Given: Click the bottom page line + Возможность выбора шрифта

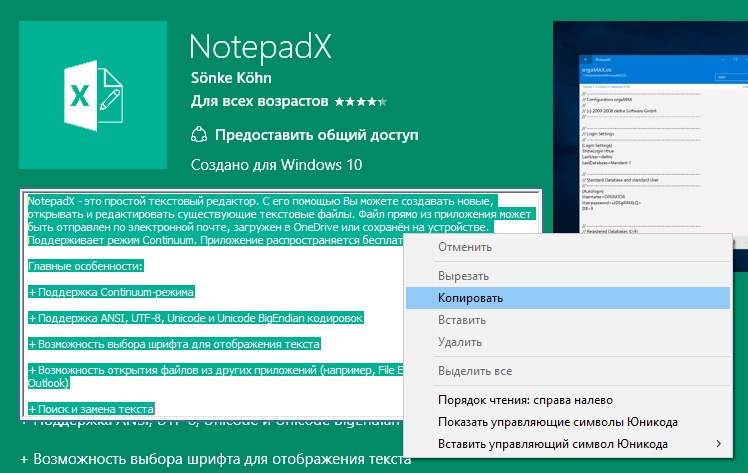Looking at the screenshot, I should point(216,459).
